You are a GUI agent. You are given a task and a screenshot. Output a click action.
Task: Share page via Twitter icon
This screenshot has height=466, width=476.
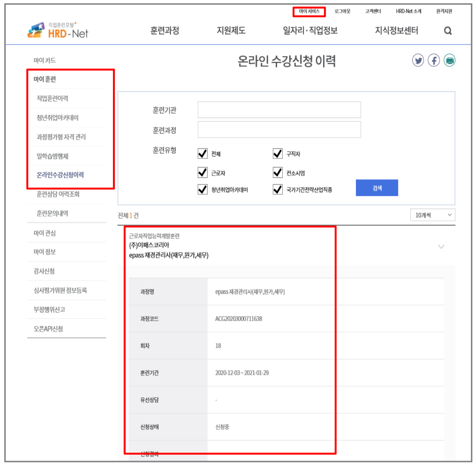coord(418,60)
